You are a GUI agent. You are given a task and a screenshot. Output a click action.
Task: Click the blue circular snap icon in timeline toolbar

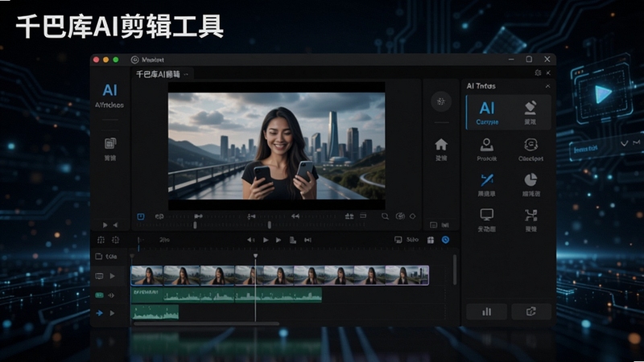coord(445,240)
